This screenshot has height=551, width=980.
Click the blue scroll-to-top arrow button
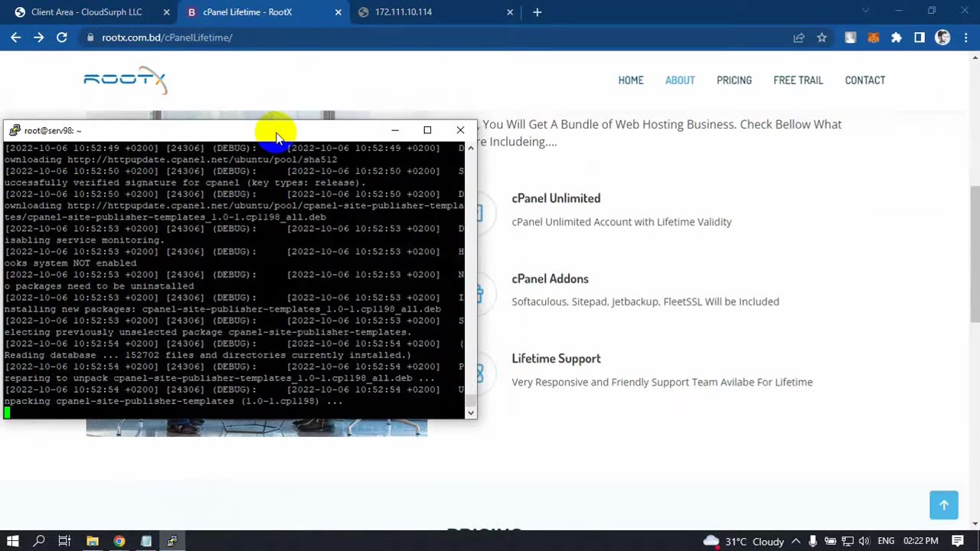[944, 505]
